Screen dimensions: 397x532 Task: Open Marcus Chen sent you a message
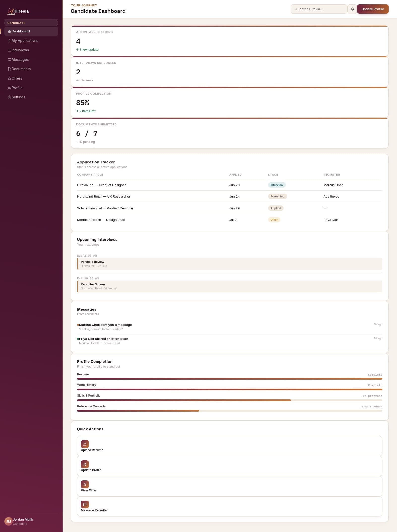pyautogui.click(x=230, y=327)
